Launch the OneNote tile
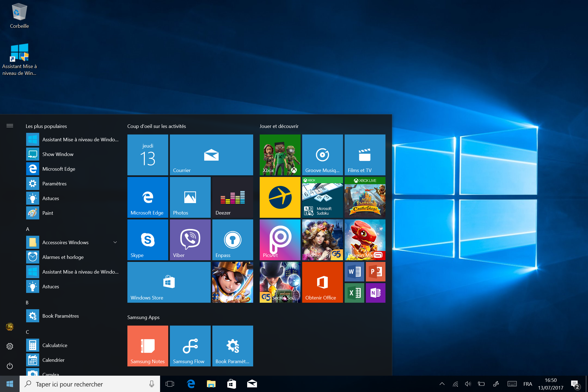 point(375,293)
